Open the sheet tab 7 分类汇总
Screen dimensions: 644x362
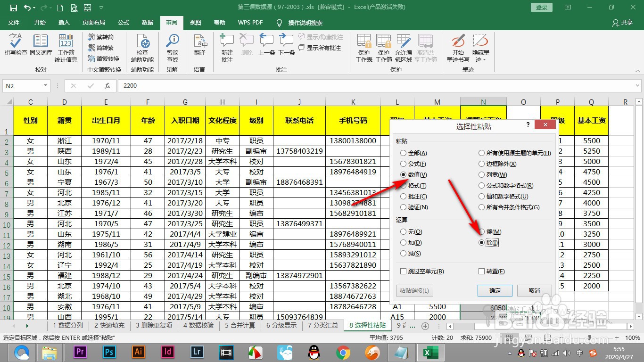[323, 325]
